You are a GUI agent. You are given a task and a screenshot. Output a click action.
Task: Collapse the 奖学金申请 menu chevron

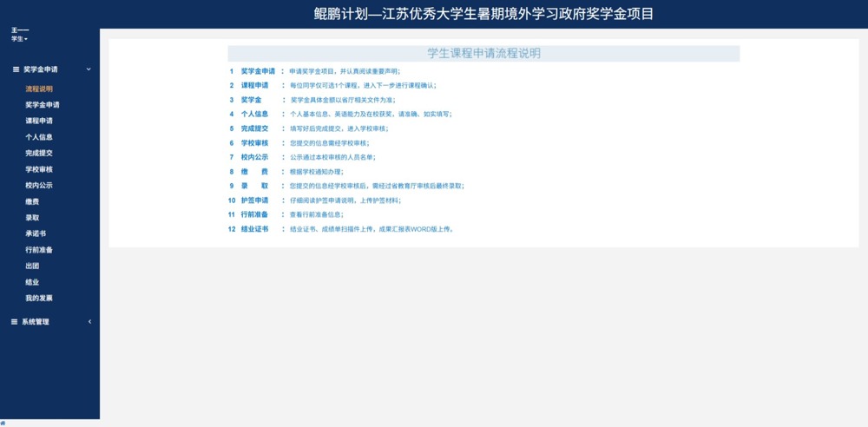89,69
